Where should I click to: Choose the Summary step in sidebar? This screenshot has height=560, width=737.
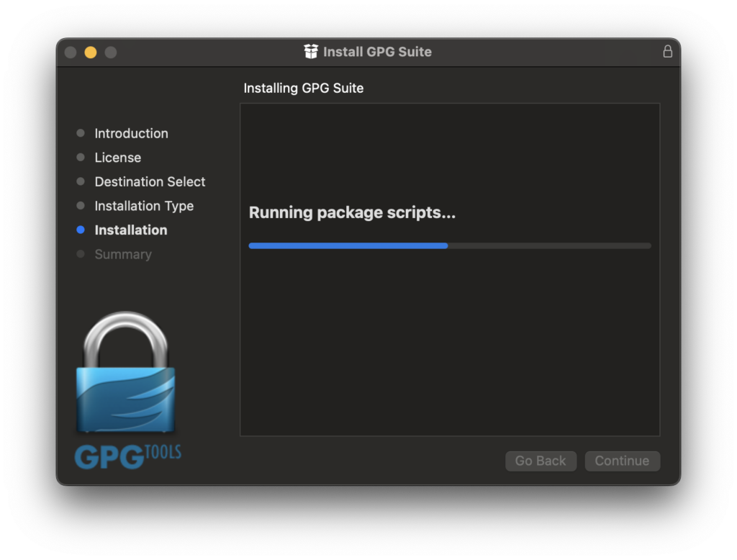[x=123, y=254]
